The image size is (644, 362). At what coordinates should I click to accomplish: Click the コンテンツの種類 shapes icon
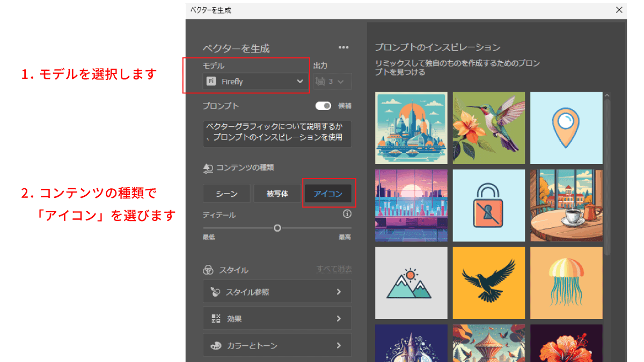tap(208, 168)
